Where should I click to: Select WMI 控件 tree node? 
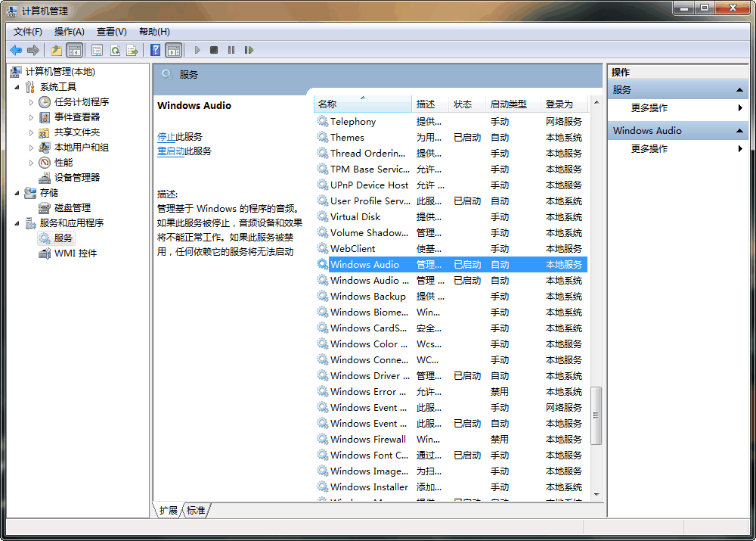(75, 253)
